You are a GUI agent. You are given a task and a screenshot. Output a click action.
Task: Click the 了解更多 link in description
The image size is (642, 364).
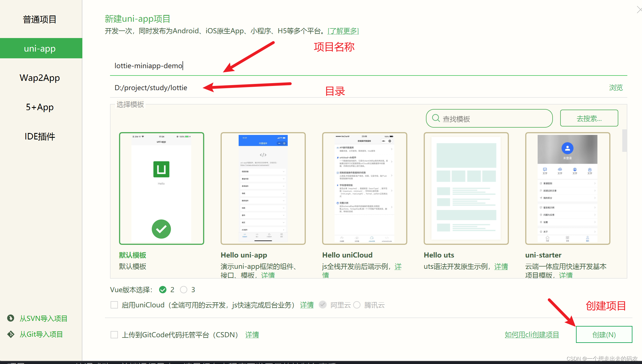(343, 31)
